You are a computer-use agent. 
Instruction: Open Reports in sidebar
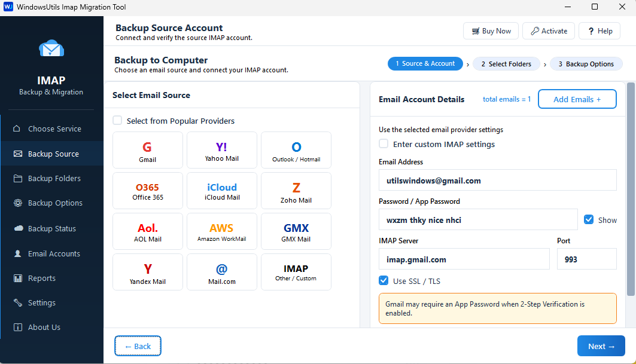click(52, 278)
